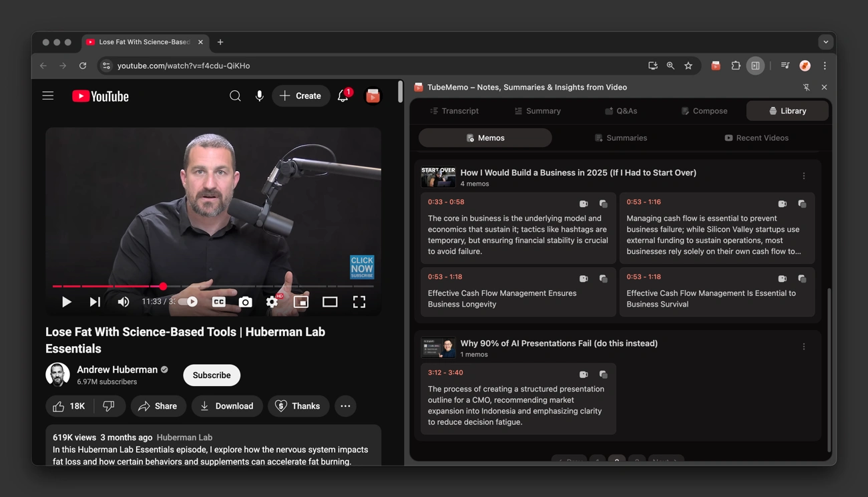The height and width of the screenshot is (497, 868).
Task: Subscribe to Andrew Huberman
Action: [212, 375]
